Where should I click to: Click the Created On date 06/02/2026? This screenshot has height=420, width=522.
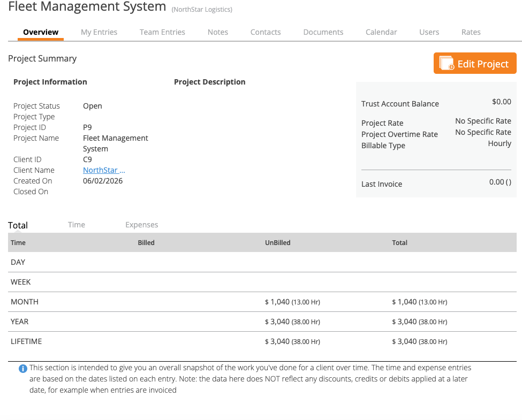pos(103,181)
